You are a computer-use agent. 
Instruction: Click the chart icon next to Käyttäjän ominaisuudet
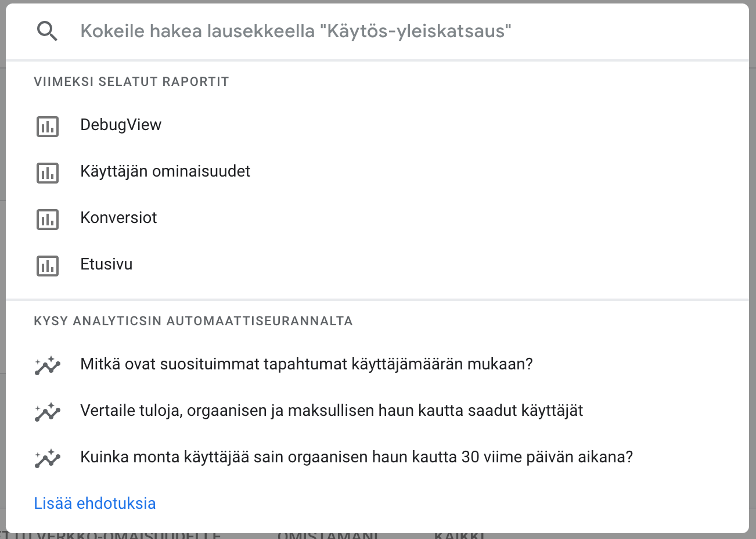pyautogui.click(x=48, y=173)
